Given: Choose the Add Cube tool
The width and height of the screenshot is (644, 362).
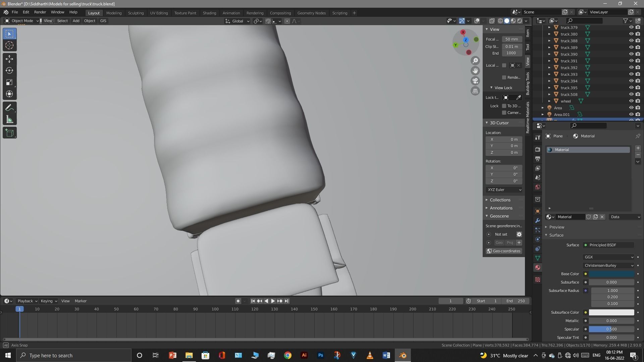Looking at the screenshot, I should click(x=9, y=133).
